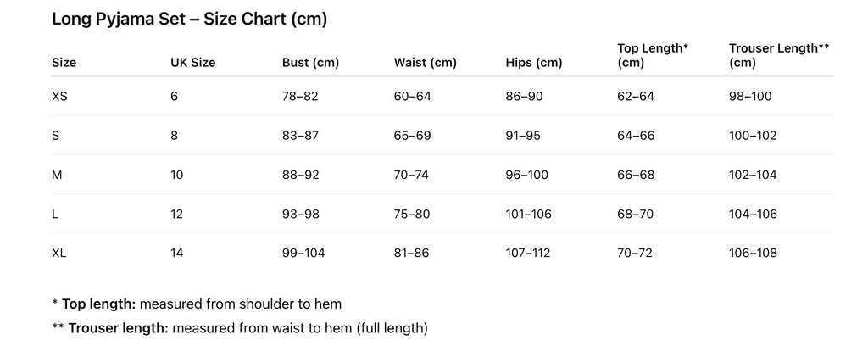868x357 pixels.
Task: Click the hips value 91–95
Action: (x=523, y=136)
